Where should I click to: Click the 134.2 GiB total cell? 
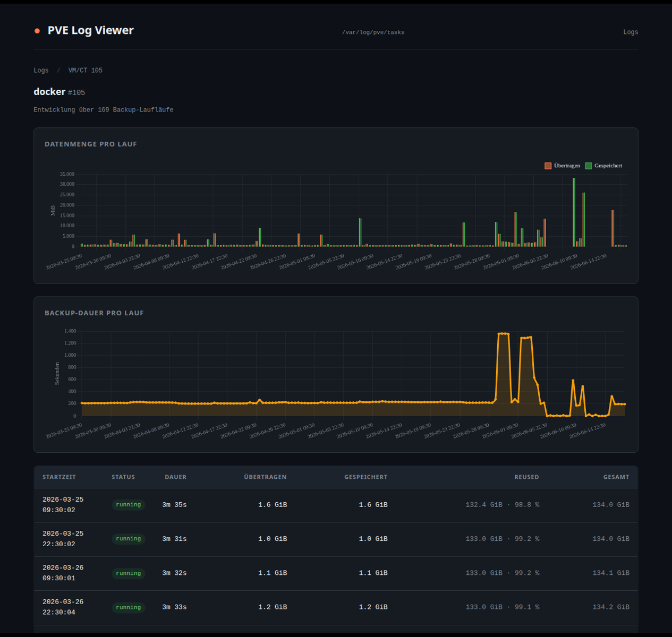click(611, 607)
